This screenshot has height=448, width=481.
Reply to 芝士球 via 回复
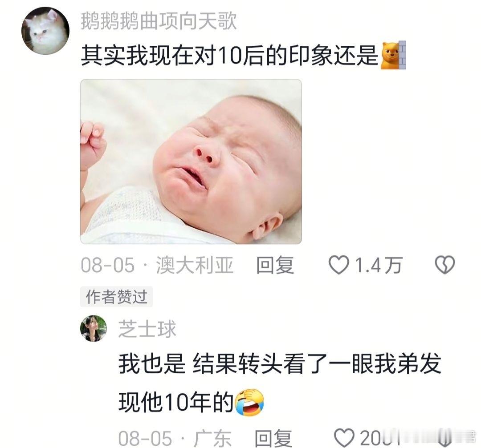click(273, 439)
